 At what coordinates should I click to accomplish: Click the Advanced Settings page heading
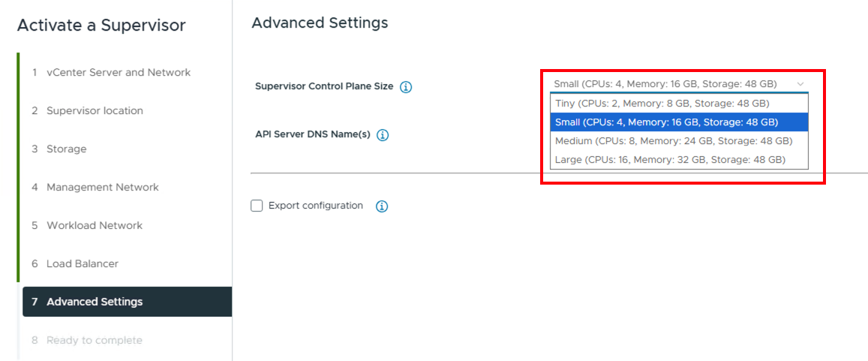[320, 23]
